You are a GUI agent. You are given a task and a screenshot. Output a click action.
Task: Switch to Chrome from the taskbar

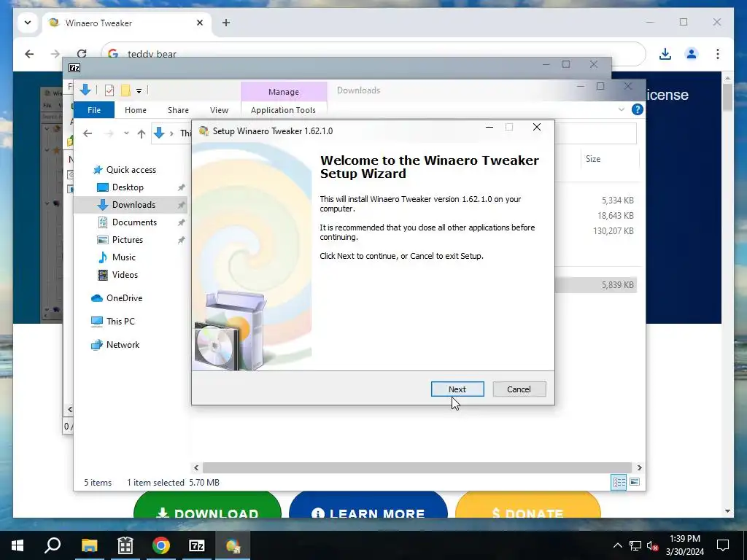(161, 545)
